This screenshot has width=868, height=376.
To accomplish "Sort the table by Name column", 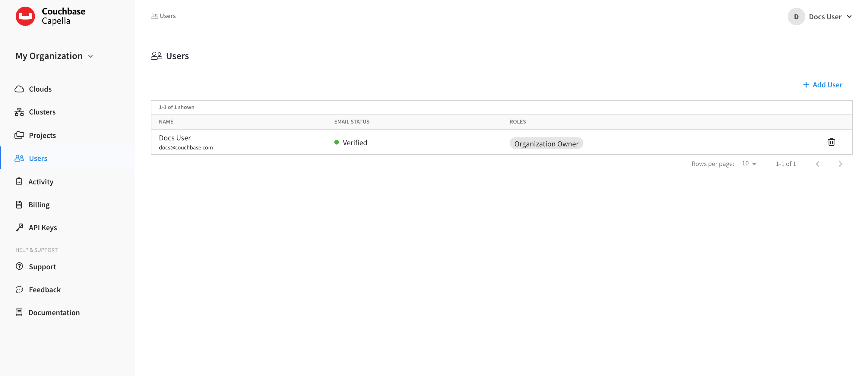I will click(x=166, y=121).
